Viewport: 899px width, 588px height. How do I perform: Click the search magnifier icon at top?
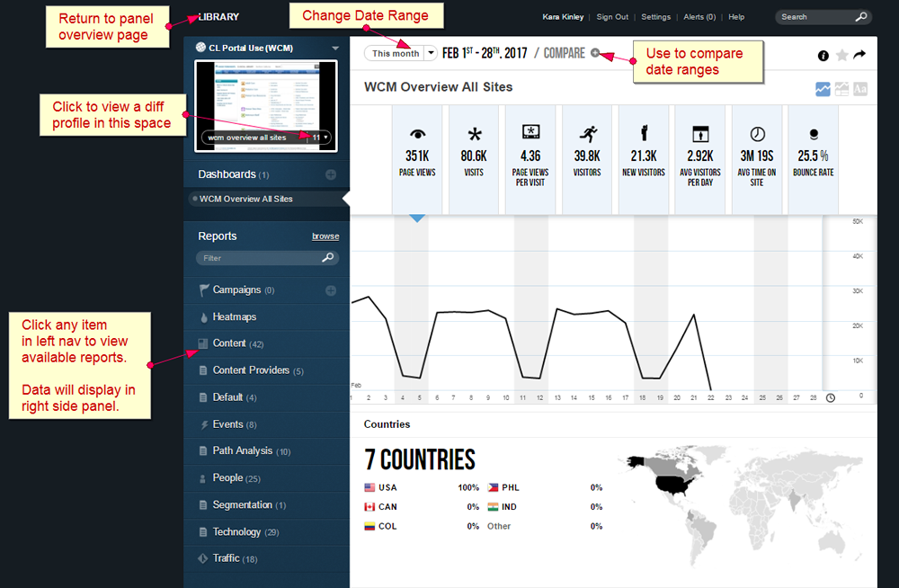pos(860,17)
